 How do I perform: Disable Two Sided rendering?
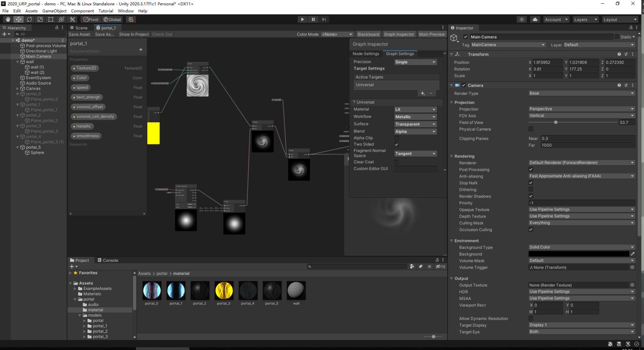tap(396, 144)
